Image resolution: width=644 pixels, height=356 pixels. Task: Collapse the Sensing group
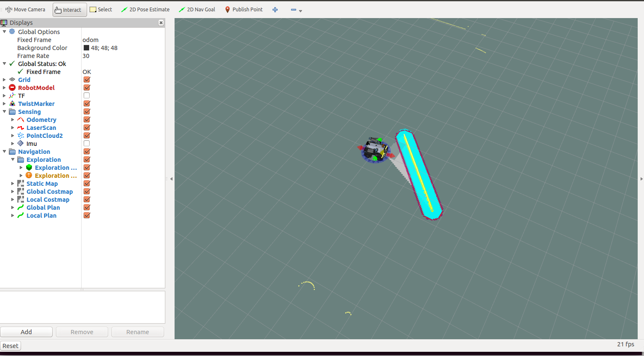click(x=4, y=111)
